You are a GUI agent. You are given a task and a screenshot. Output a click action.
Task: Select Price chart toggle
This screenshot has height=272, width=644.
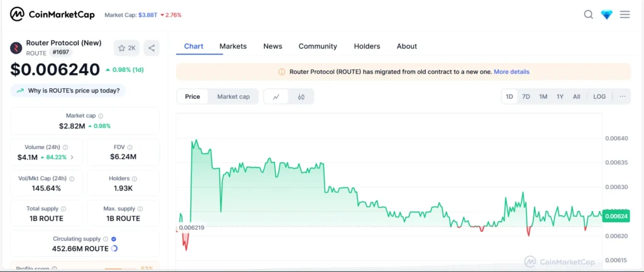(192, 96)
